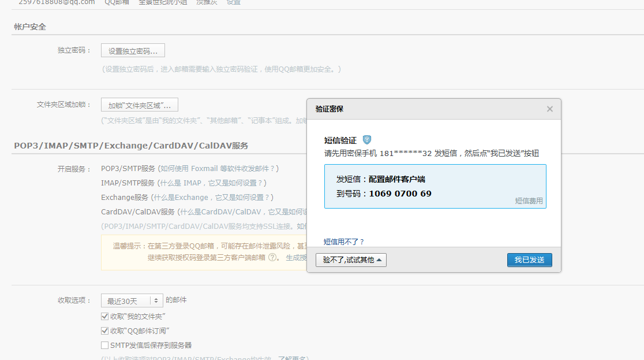Click the 了解更多 link at bottom
Screen dimensions: 644x360
point(293,358)
